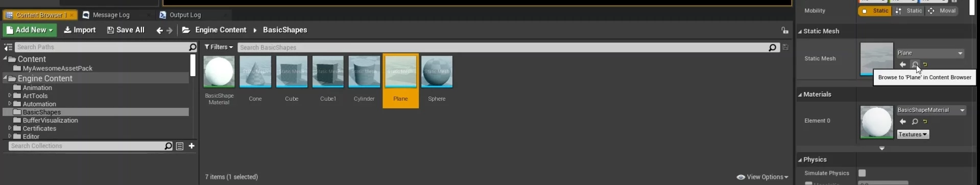Collapse the Static Mesh section

click(x=800, y=32)
